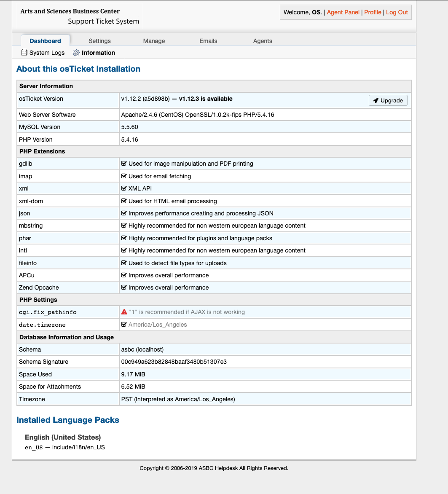This screenshot has width=448, height=494.
Task: Click the Log Out link
Action: (x=397, y=12)
